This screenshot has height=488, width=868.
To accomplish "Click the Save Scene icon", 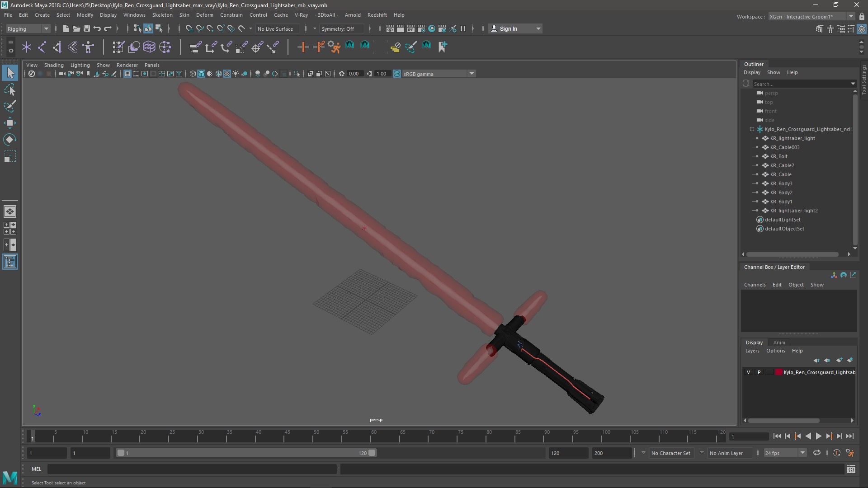I will tap(86, 28).
